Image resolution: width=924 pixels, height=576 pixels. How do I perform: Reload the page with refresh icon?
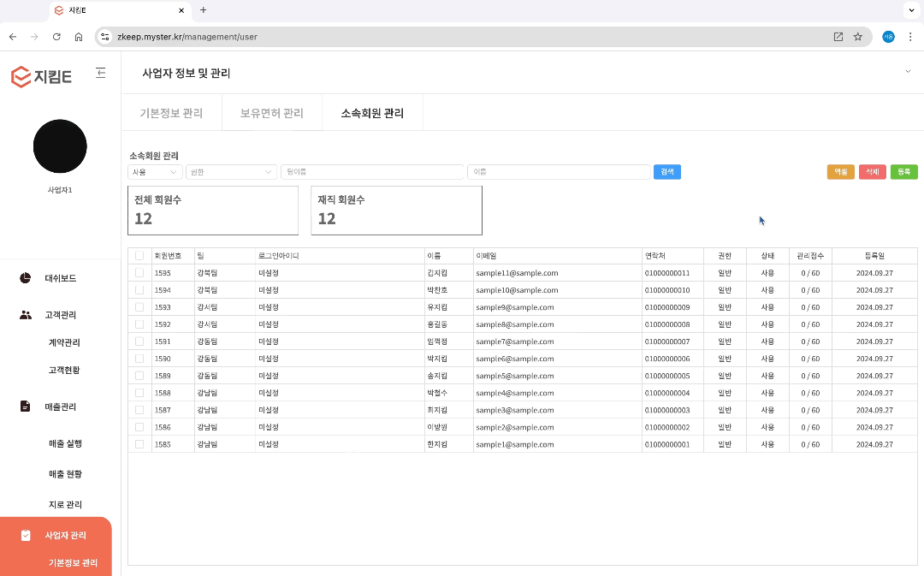click(x=56, y=37)
